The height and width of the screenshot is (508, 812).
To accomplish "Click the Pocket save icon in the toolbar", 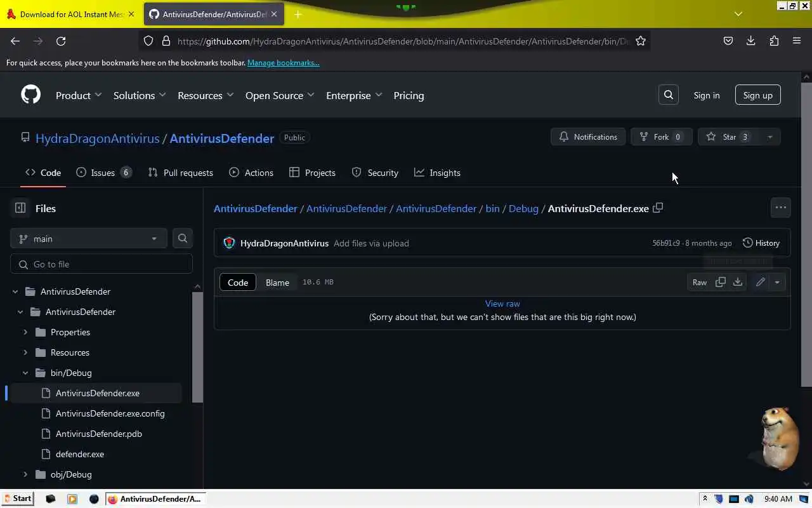I will point(728,41).
